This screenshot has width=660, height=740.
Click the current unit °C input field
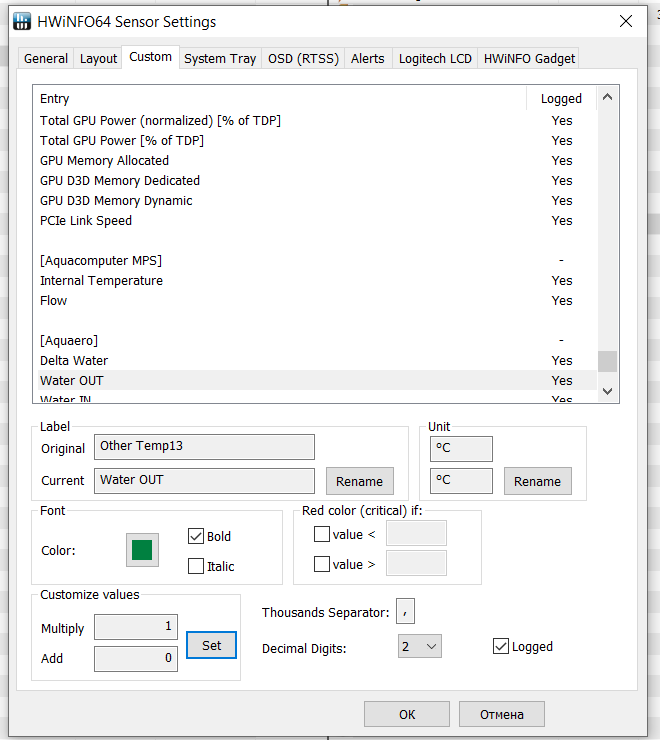[x=461, y=480]
